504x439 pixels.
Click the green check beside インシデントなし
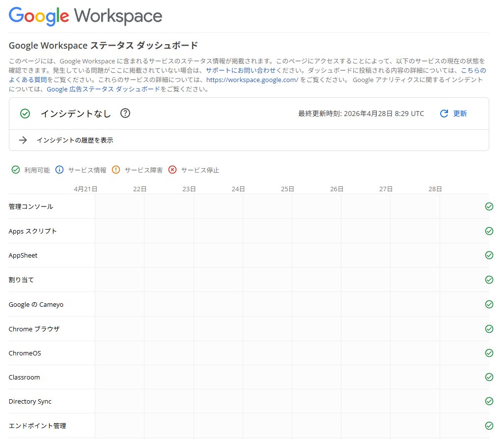click(25, 114)
